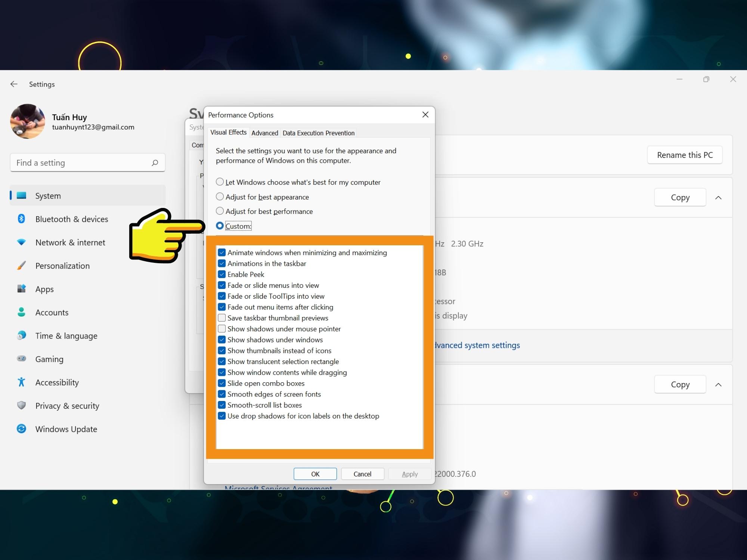Open Bluetooth & devices settings
The height and width of the screenshot is (560, 747).
point(87,219)
